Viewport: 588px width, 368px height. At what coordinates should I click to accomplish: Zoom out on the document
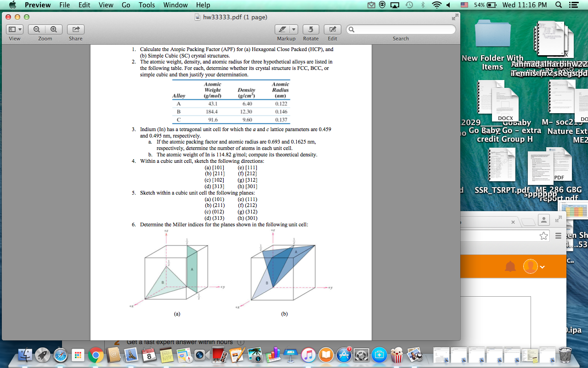tap(36, 29)
